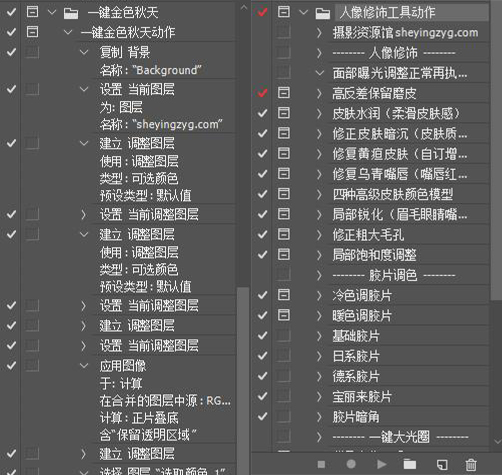Expand the 高反差保留磨皮 action
The image size is (502, 475).
319,93
